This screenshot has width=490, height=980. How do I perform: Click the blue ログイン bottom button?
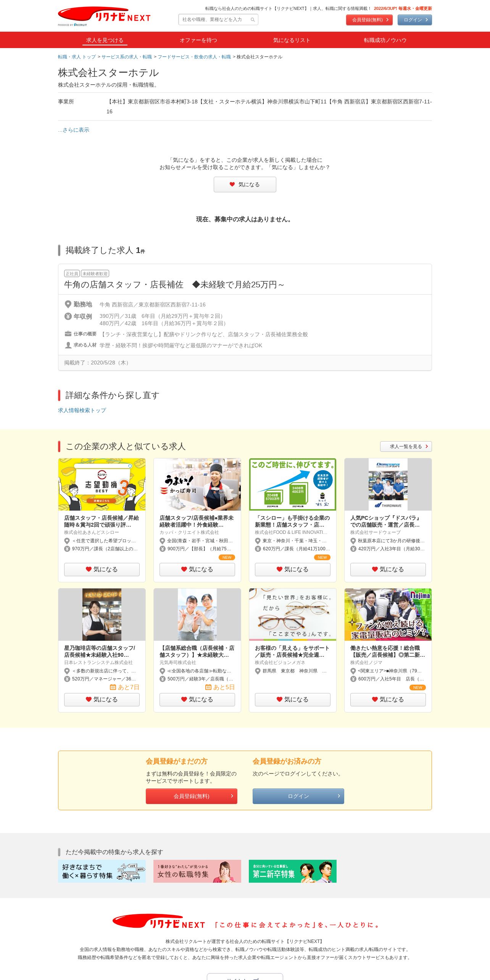coord(298,796)
